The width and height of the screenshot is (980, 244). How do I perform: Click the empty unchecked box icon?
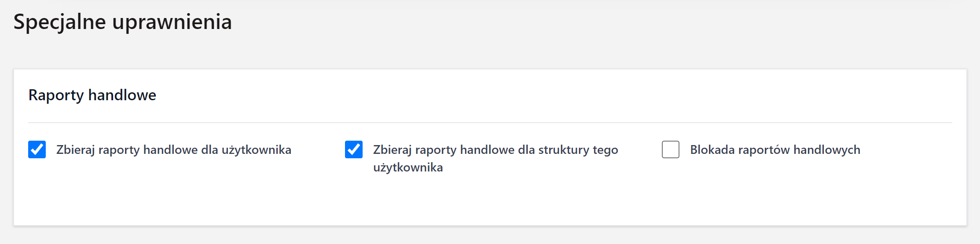(x=671, y=149)
